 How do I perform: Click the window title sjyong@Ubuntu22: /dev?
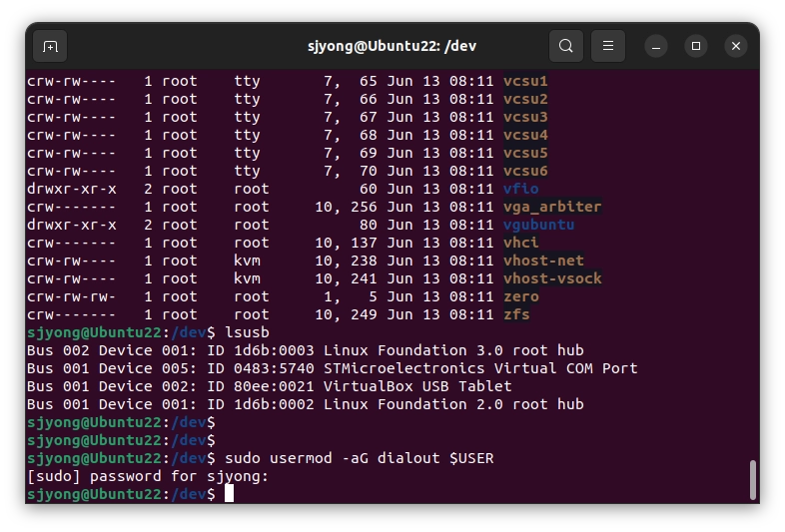pos(392,46)
